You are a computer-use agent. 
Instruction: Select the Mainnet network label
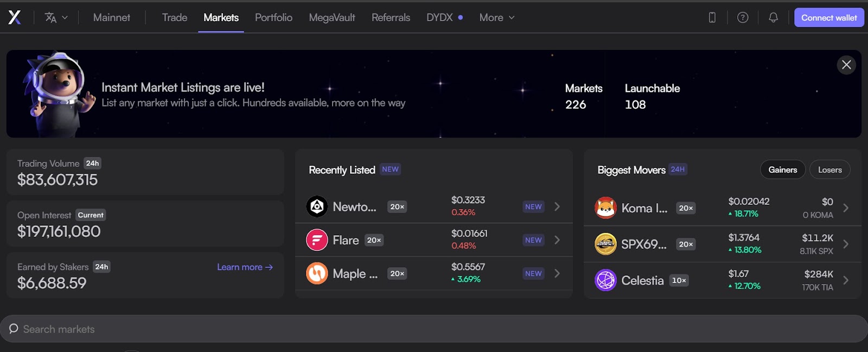112,17
